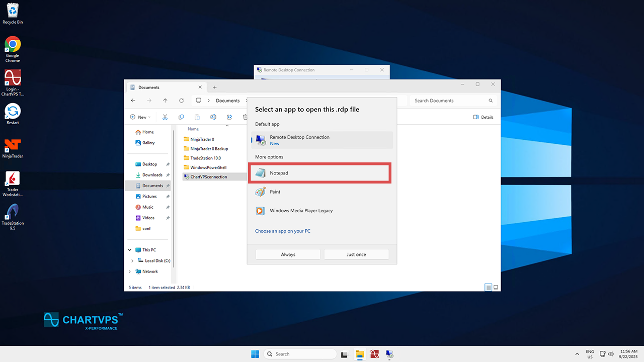Refresh the Documents folder view

coord(181,101)
